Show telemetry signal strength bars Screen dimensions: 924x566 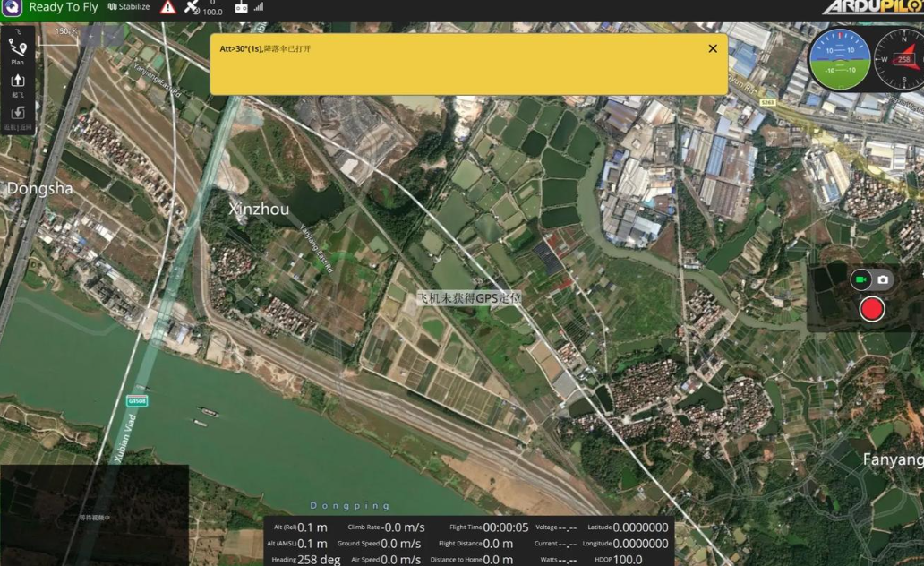259,7
